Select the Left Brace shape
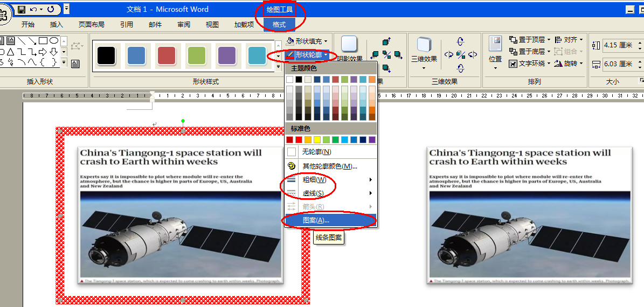644x307 pixels. (42, 62)
